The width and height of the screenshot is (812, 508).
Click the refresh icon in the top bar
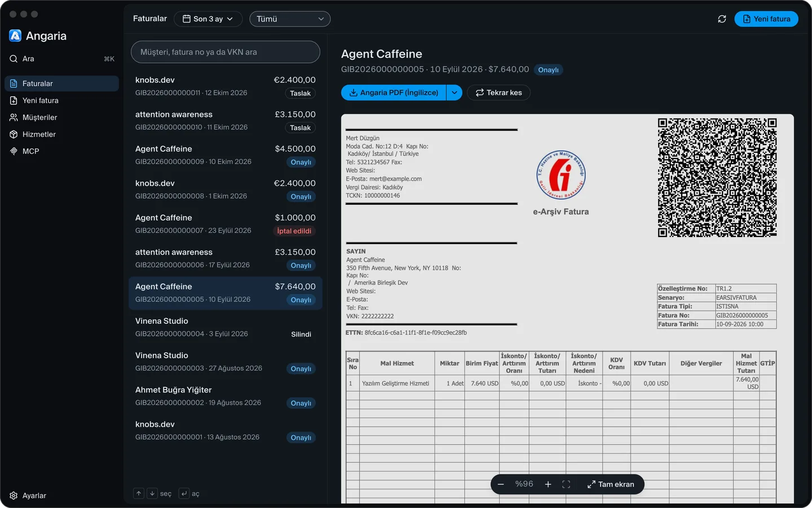[722, 19]
